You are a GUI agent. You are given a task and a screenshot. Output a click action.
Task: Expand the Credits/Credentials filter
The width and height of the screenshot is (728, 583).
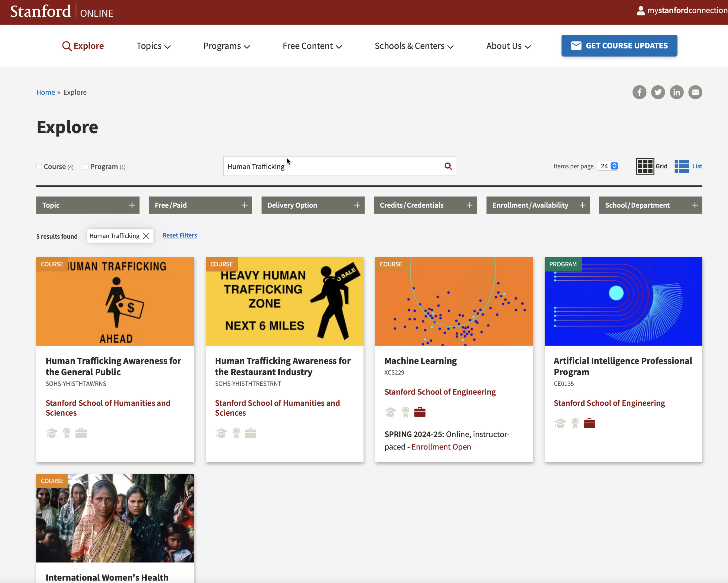tap(426, 205)
